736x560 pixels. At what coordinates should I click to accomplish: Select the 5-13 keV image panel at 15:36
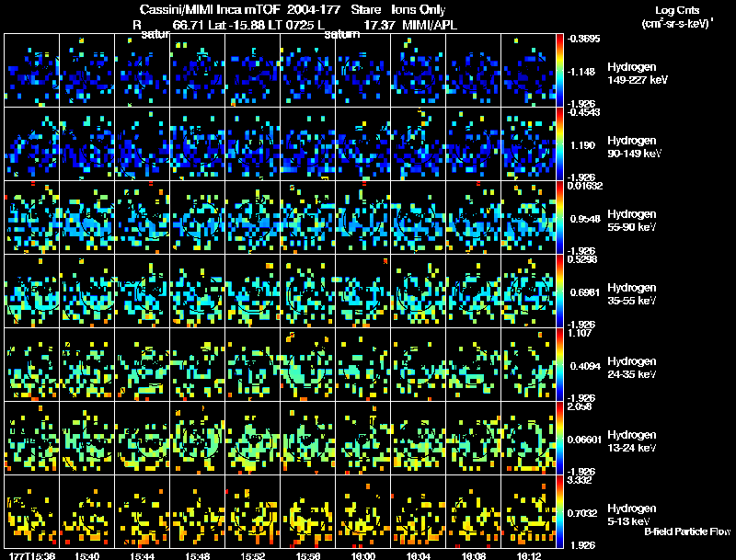(31, 512)
